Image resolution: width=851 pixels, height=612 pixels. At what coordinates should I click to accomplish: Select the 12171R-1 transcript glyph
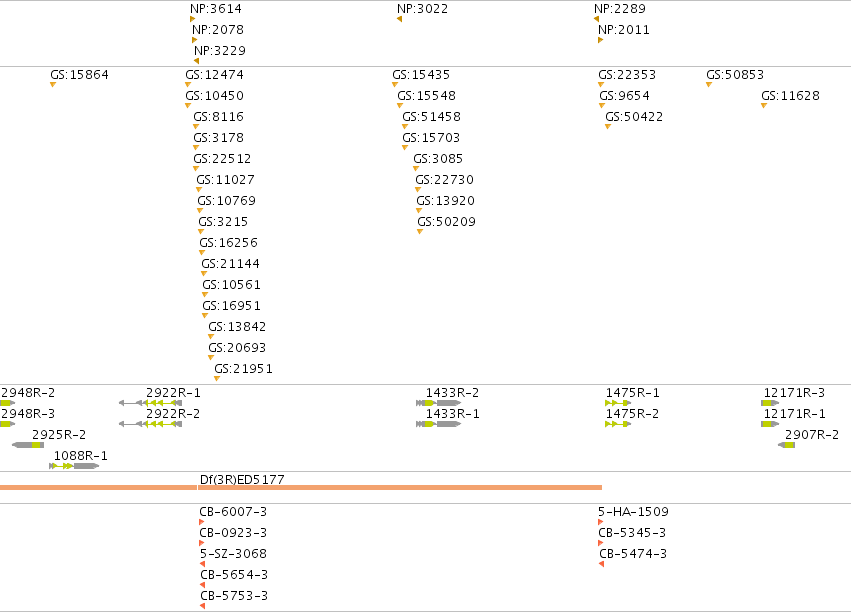tap(770, 424)
